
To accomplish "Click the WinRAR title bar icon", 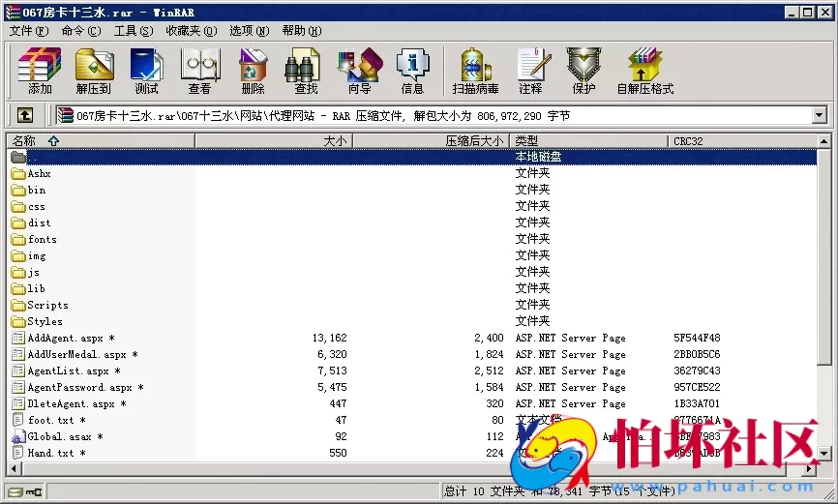I will (13, 13).
